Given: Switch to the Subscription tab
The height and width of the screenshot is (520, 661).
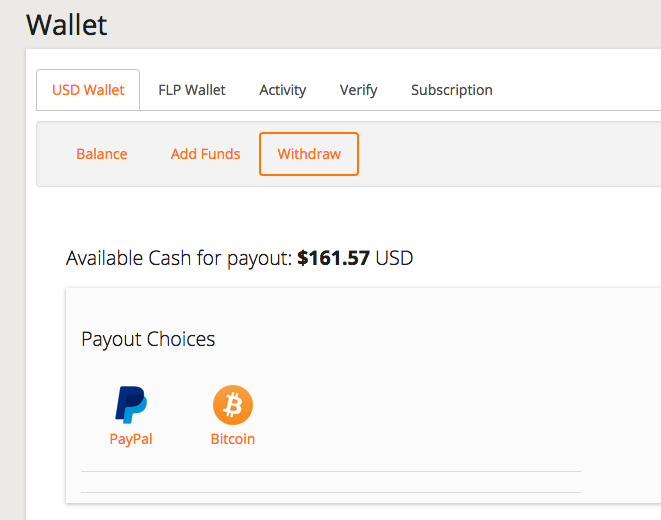Looking at the screenshot, I should click(x=452, y=90).
